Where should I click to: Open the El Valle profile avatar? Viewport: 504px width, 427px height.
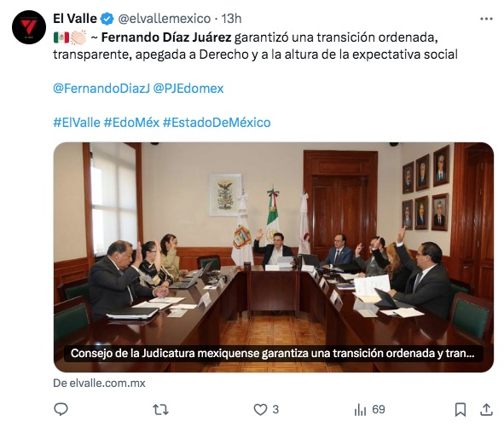29,27
